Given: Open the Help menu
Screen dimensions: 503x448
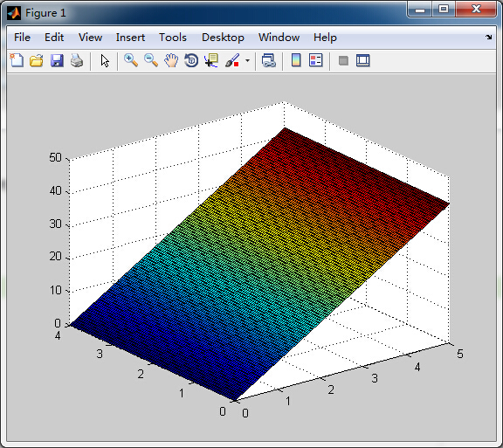Looking at the screenshot, I should (x=325, y=38).
